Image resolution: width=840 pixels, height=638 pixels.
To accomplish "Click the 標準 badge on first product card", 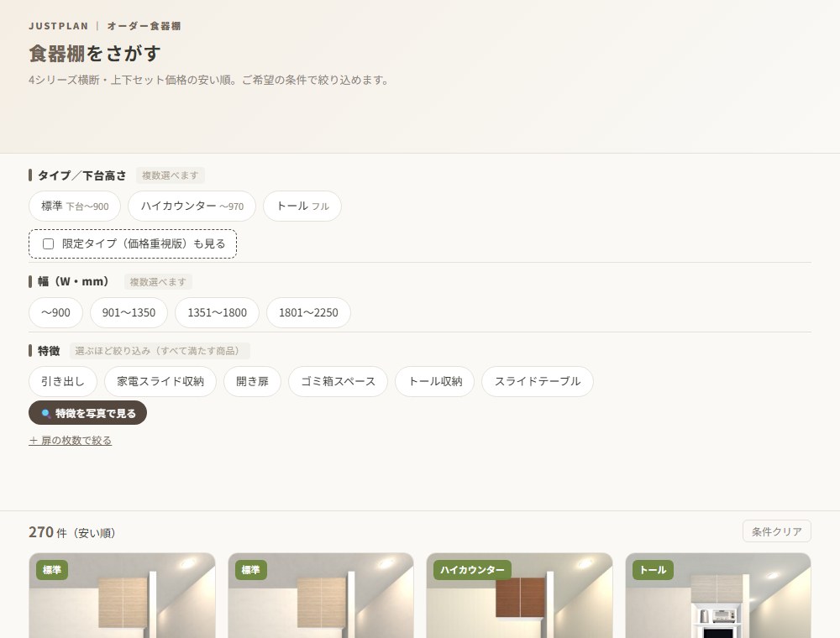I will [52, 570].
